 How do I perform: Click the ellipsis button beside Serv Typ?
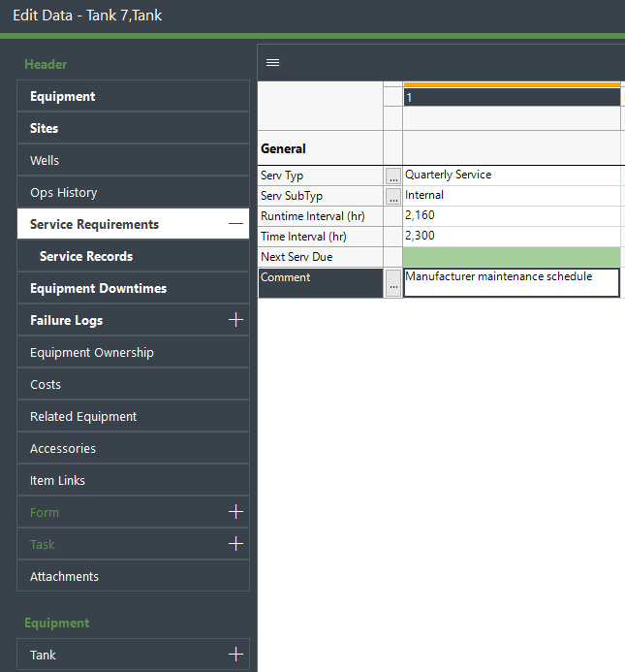(393, 176)
